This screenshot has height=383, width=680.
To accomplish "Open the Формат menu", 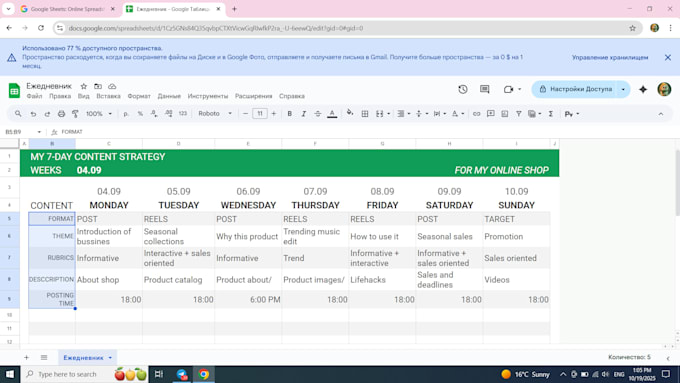I will [139, 96].
